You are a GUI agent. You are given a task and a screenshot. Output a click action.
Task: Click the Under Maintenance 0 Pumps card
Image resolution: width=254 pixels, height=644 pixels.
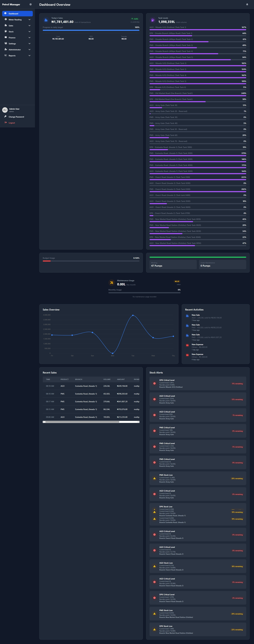[x=222, y=265]
